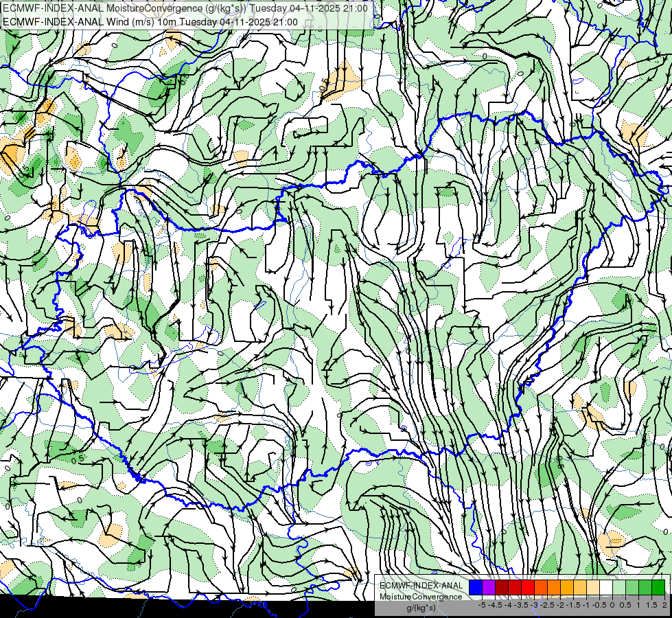Viewport: 672px width, 618px height.
Task: Click the blue legend swatch
Action: 476,587
